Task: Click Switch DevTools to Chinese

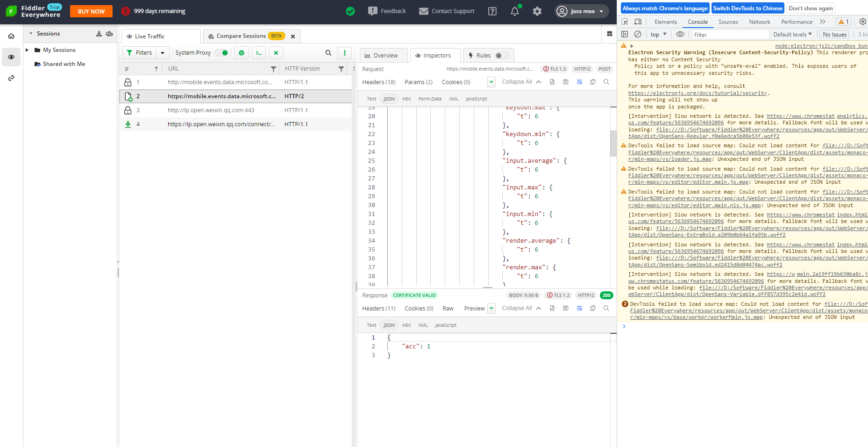Action: [x=747, y=8]
